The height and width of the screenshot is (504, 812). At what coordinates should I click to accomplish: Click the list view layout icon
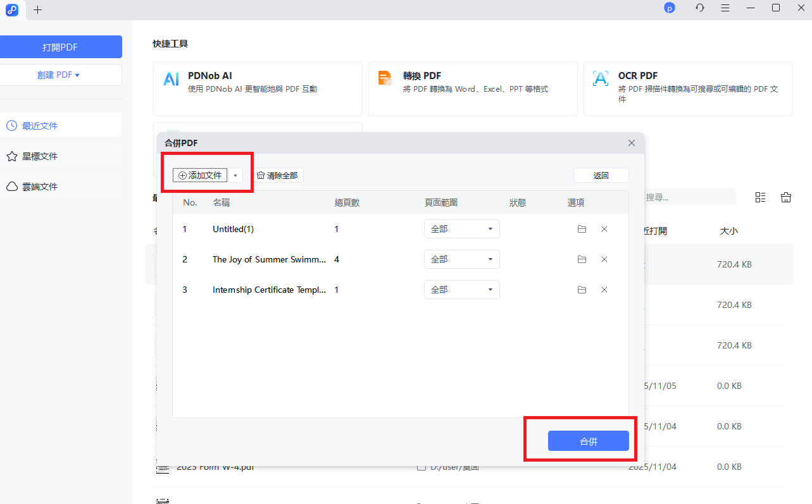point(760,197)
